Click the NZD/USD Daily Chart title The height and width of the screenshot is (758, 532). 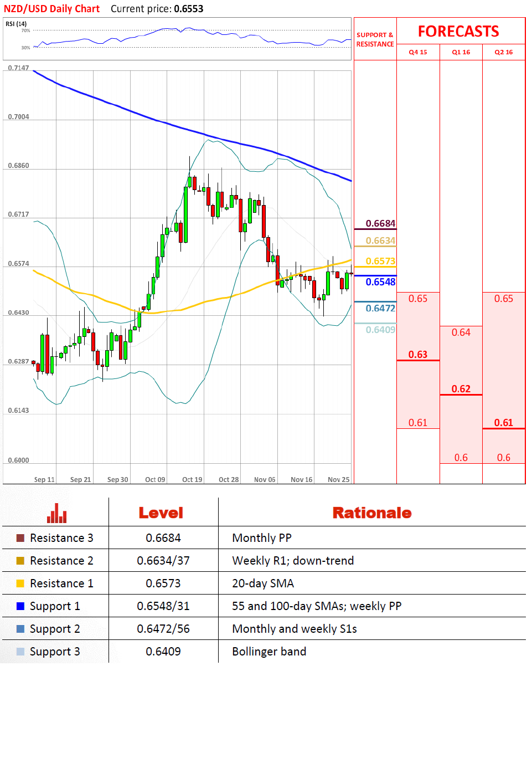coord(52,9)
